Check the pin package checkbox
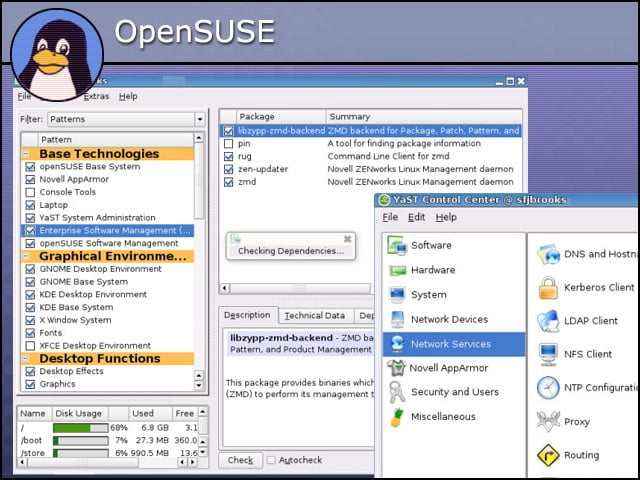 click(229, 144)
